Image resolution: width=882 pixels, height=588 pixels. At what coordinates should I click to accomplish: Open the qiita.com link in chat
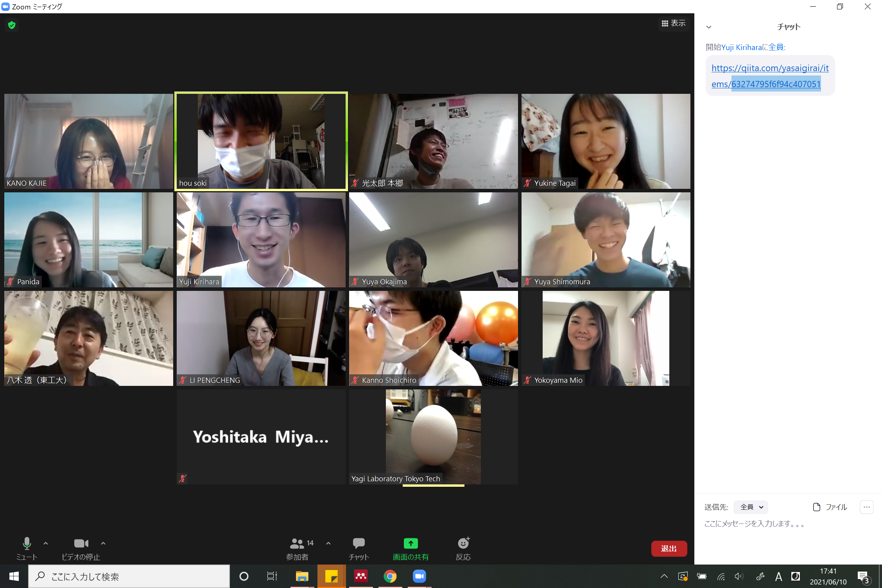[769, 68]
